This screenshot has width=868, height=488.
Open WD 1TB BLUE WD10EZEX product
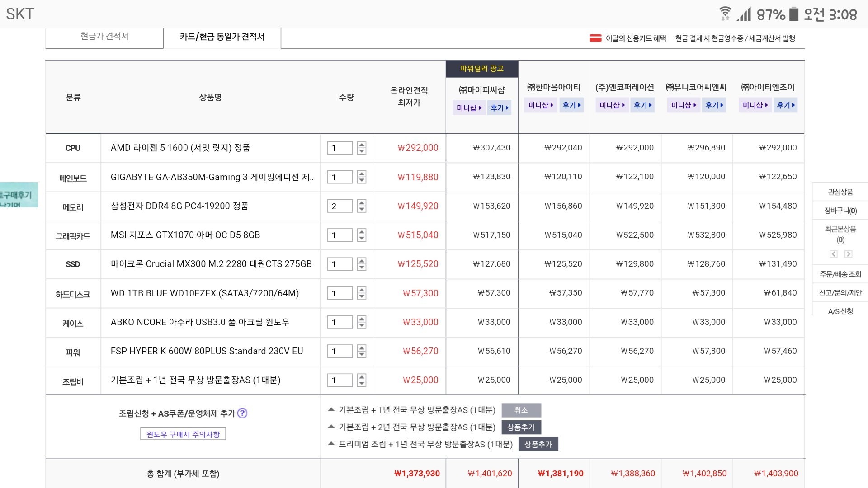[205, 293]
